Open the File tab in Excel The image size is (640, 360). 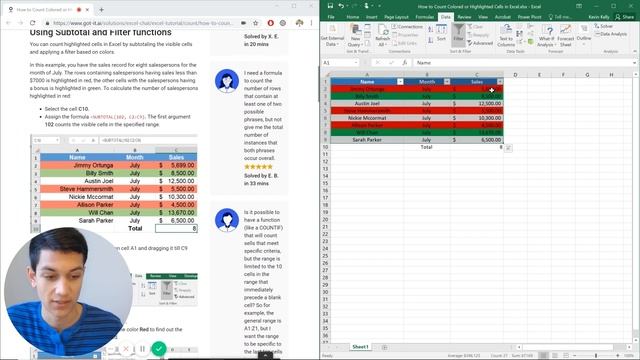331,17
